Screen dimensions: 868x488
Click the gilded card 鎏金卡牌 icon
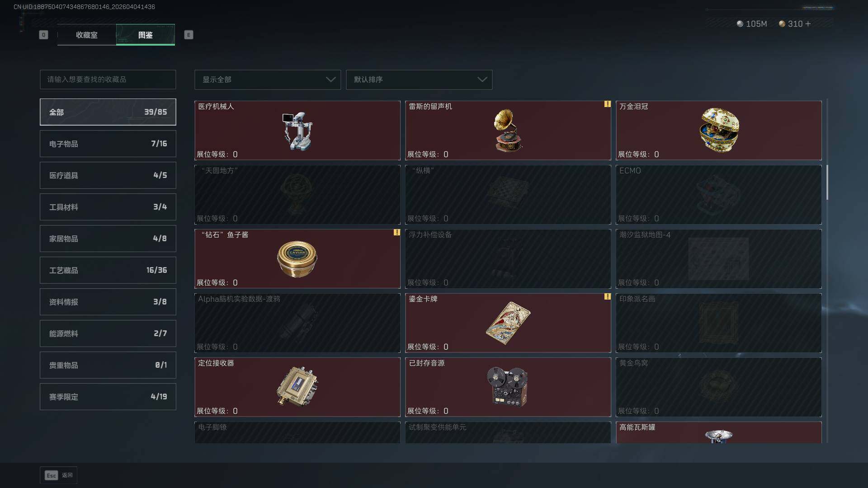point(508,323)
